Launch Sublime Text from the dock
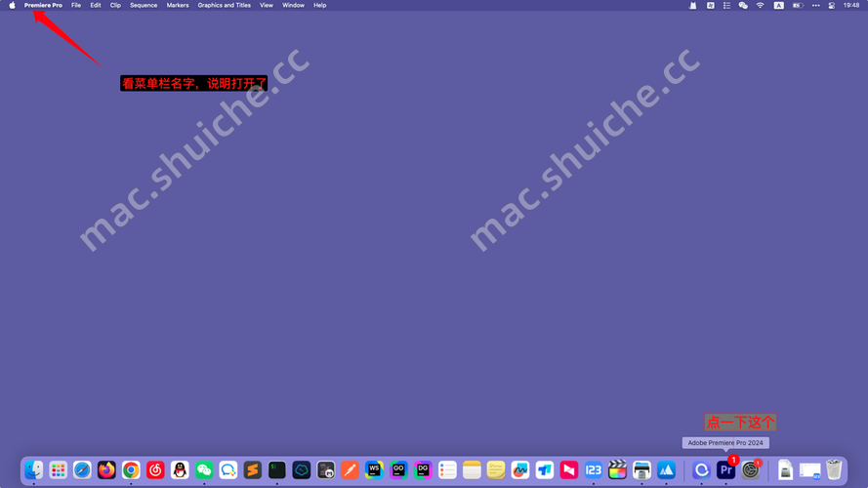This screenshot has width=868, height=488. point(253,469)
